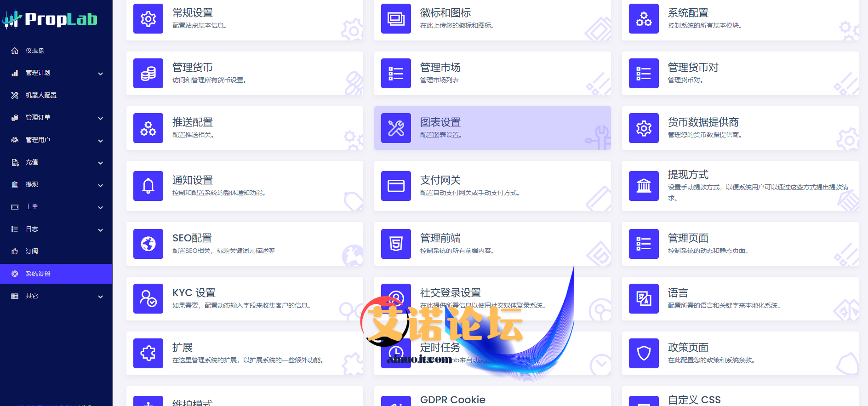868x406 pixels.
Task: Open the GDPR Cookie settings link
Action: 453,400
